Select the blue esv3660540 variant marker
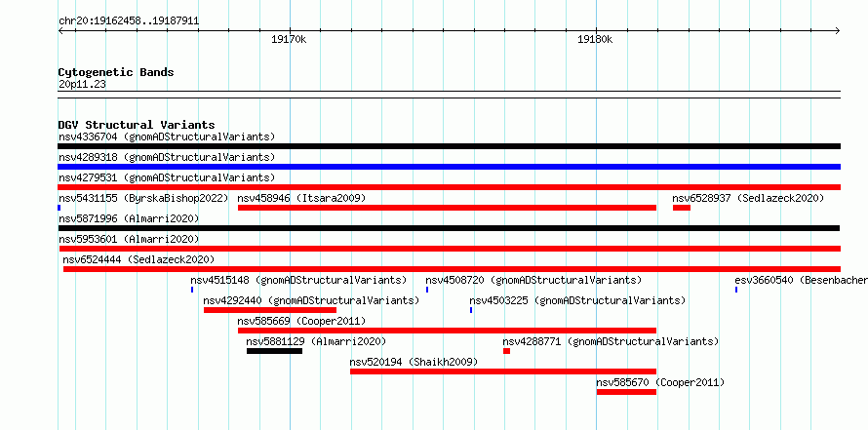Screen dimensions: 868x430 pyautogui.click(x=736, y=290)
